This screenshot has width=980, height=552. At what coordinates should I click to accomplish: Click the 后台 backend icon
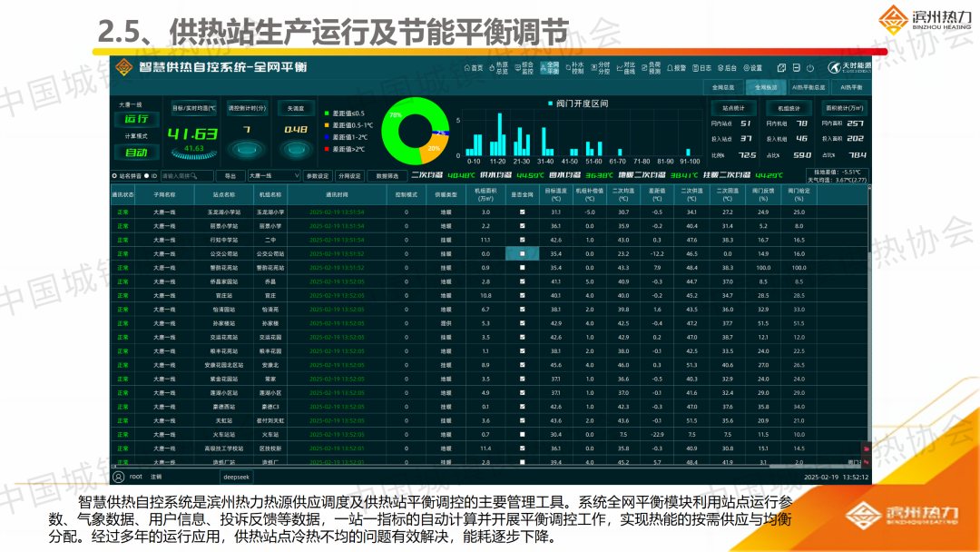pyautogui.click(x=727, y=68)
